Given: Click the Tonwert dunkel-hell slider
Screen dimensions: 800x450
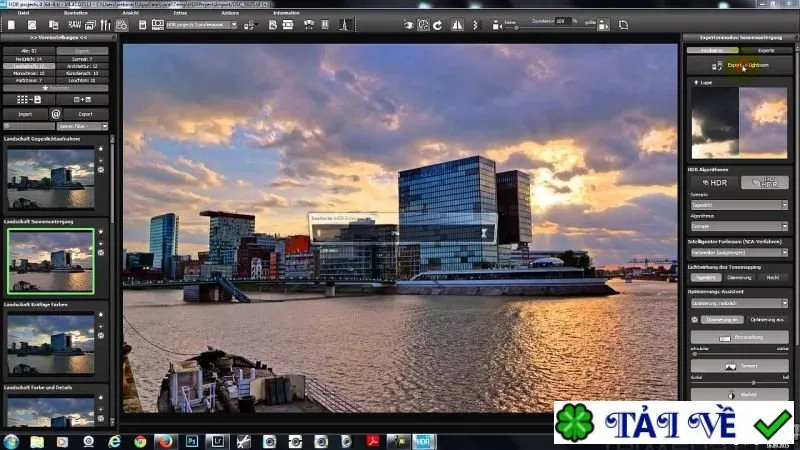Looking at the screenshot, I should point(739,382).
